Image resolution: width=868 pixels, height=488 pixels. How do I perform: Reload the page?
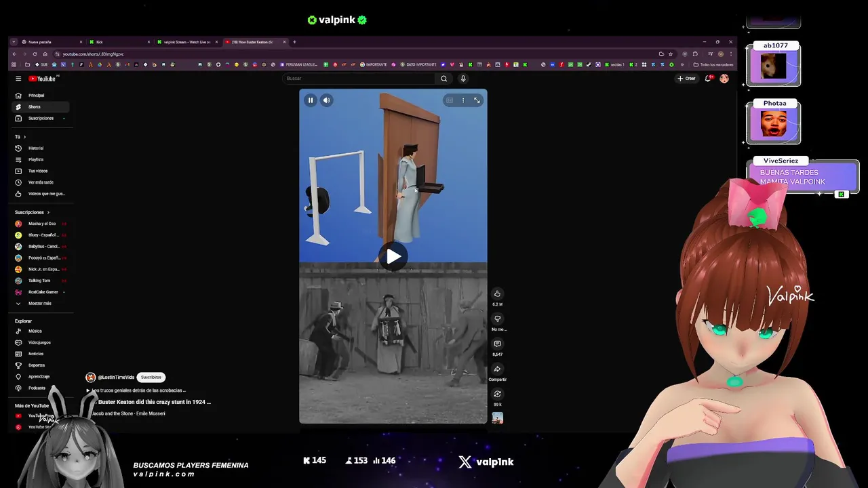pos(35,54)
